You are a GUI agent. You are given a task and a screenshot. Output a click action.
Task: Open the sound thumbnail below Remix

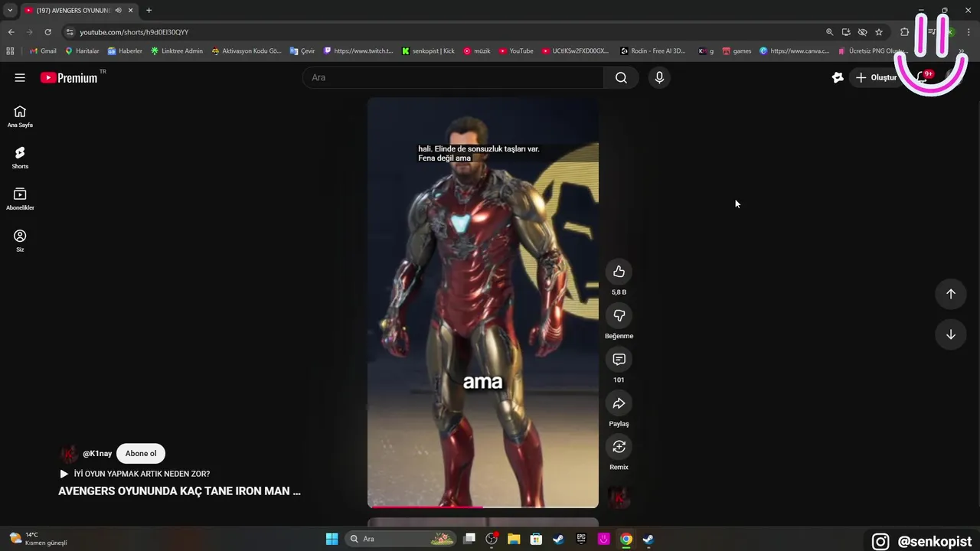[619, 498]
